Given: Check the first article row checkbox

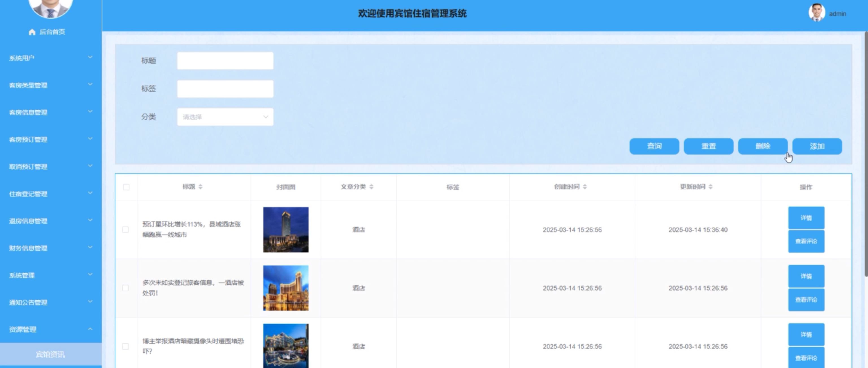Looking at the screenshot, I should [125, 230].
